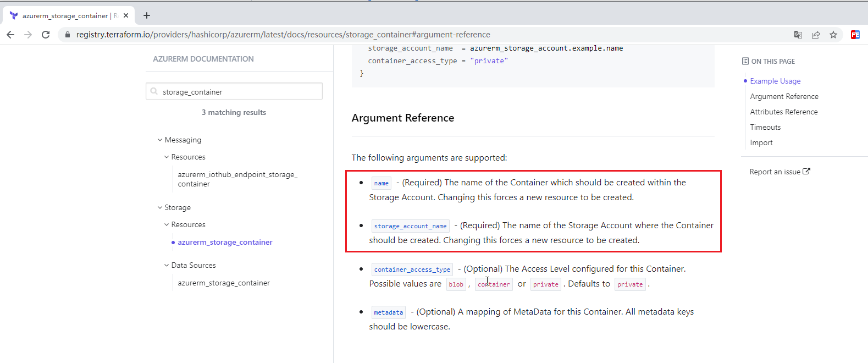Open azurerm_storage_container resource page

pyautogui.click(x=225, y=242)
